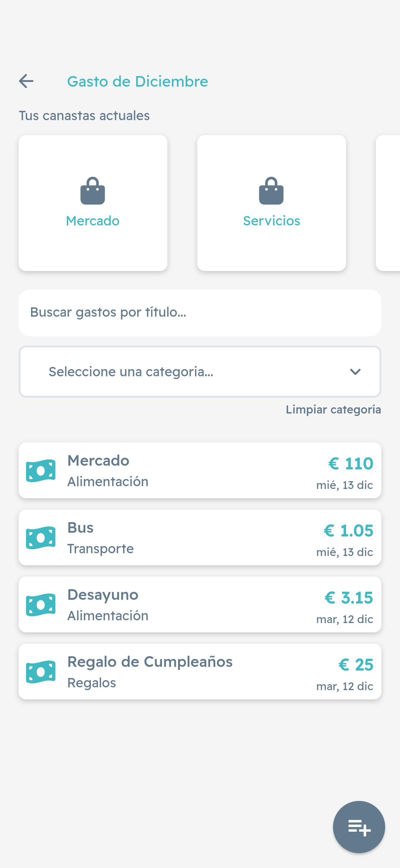Click money icon beside Mercado expense
The height and width of the screenshot is (868, 400).
pyautogui.click(x=41, y=470)
